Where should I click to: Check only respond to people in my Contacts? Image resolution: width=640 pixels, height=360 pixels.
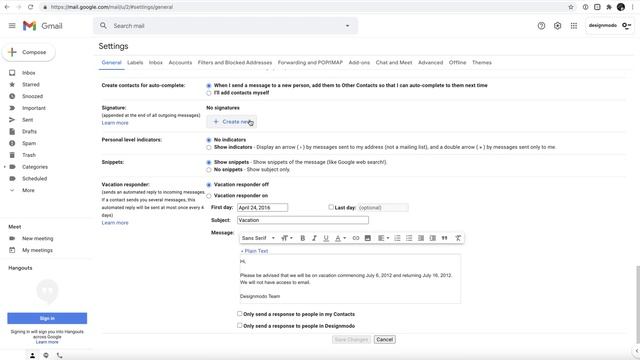(x=240, y=313)
